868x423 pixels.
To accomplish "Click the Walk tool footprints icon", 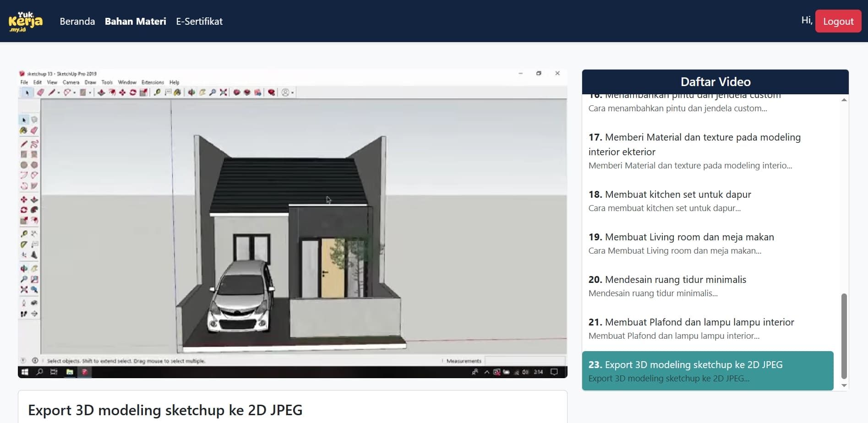I will (24, 314).
